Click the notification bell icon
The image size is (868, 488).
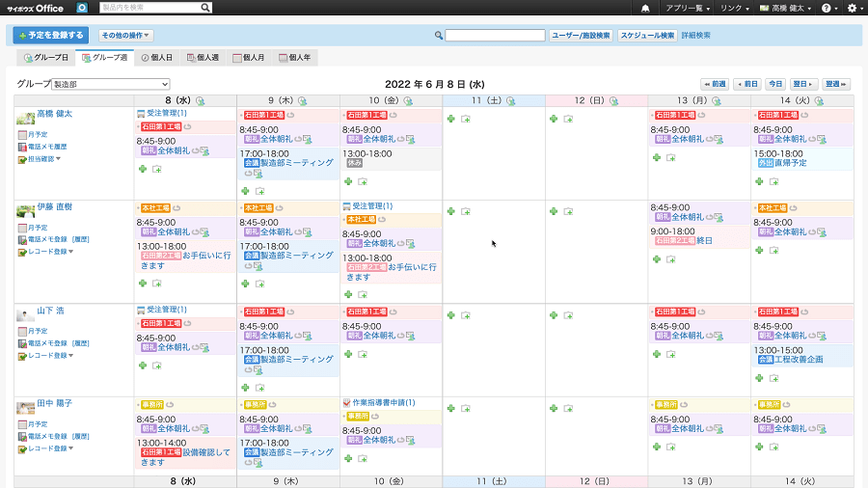645,8
